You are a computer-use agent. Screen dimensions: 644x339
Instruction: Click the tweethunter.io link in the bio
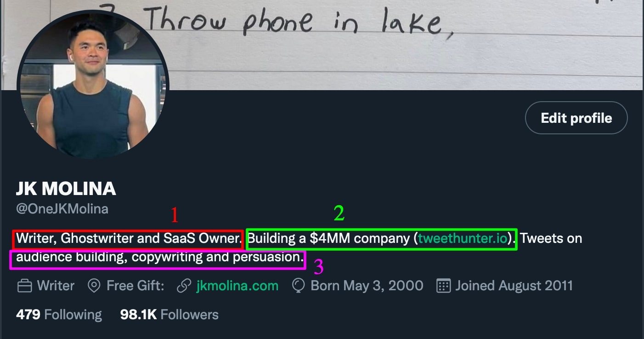[463, 239]
